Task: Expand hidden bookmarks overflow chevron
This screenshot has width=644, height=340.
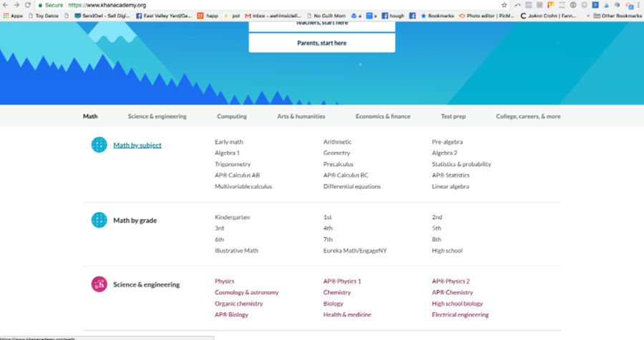Action: (x=587, y=16)
